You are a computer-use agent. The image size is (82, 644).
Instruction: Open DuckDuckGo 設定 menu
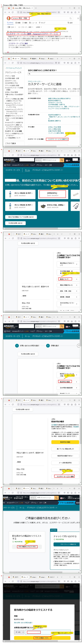(70, 23)
